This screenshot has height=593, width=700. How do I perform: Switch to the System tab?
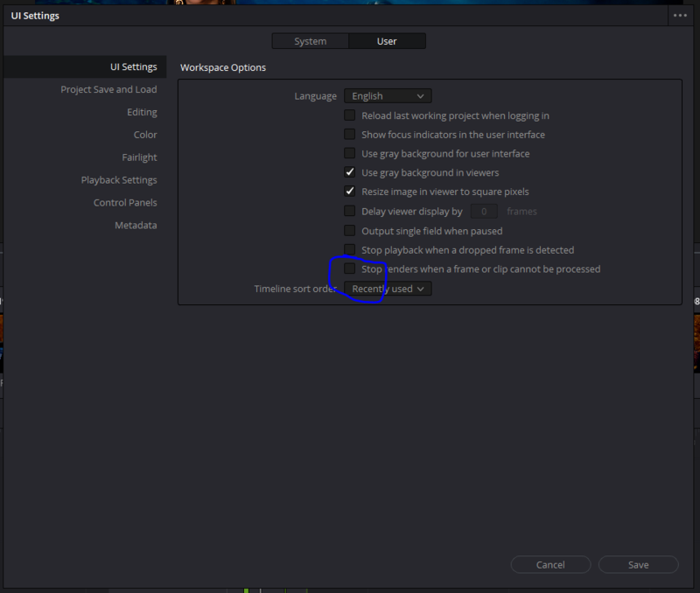(310, 41)
